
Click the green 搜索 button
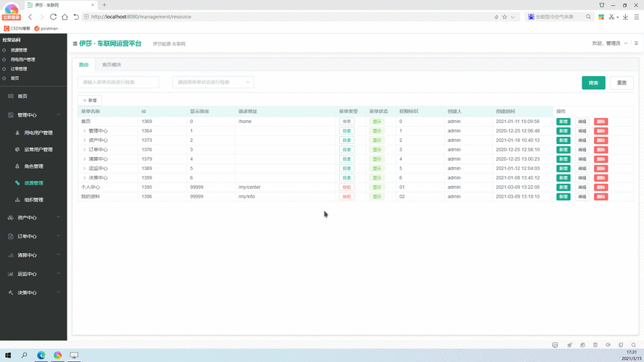click(x=593, y=83)
